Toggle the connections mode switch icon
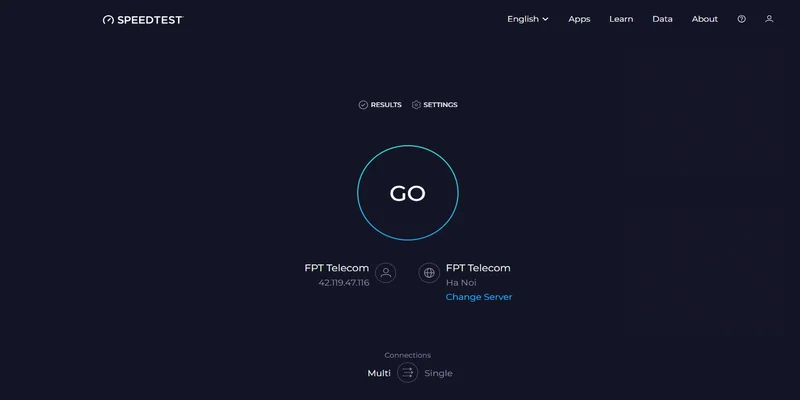800x400 pixels. (x=407, y=373)
